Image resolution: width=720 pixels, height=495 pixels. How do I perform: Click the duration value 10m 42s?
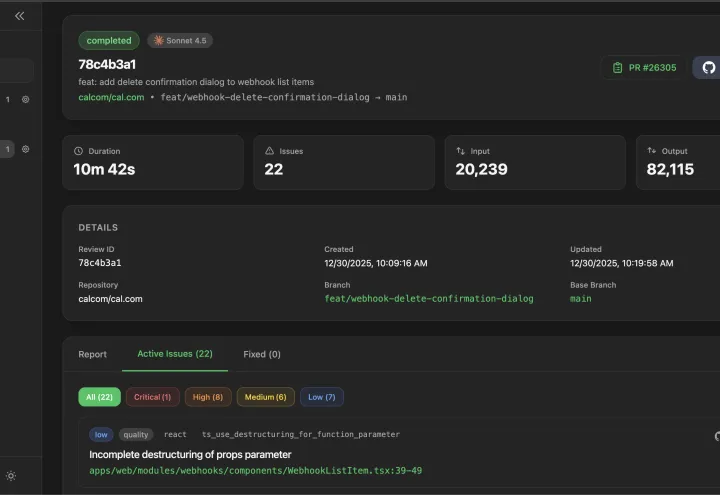tap(104, 169)
